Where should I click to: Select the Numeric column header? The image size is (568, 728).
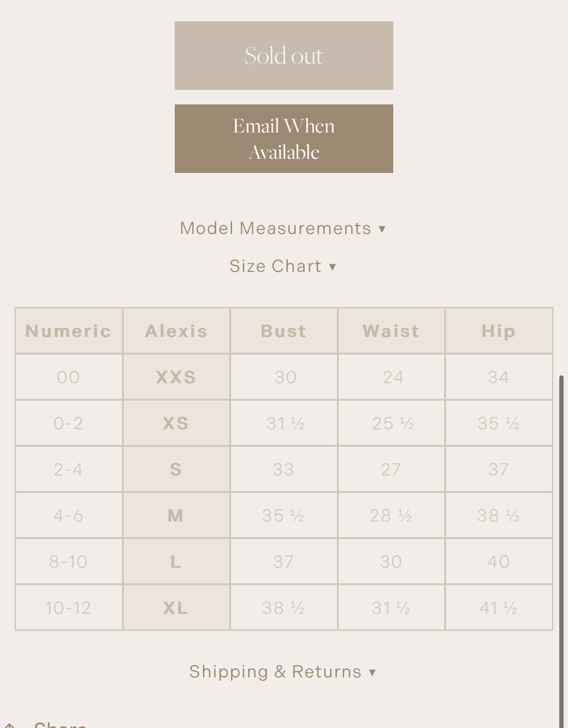[x=68, y=331]
